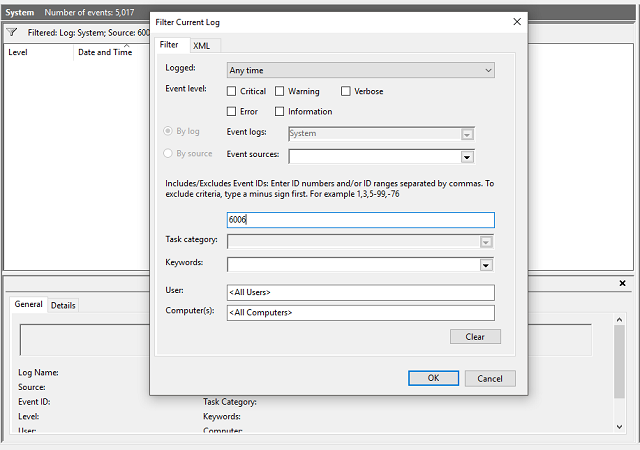Screen dimensions: 640x450
Task: Click the Date and Time column header
Action: 105,52
